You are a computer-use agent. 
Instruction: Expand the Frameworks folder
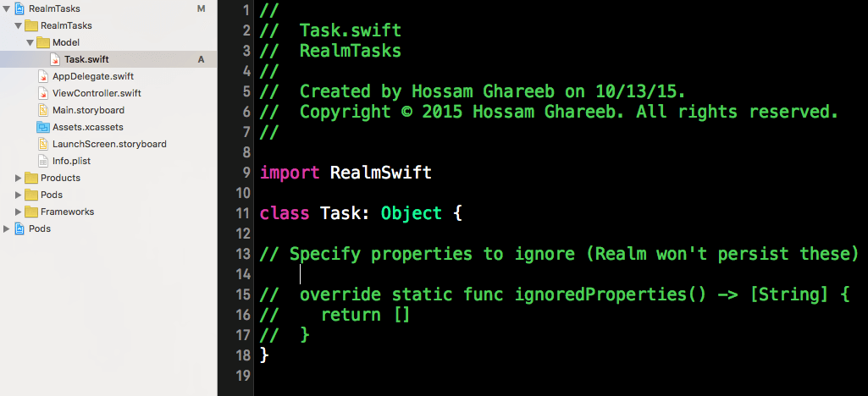click(19, 212)
